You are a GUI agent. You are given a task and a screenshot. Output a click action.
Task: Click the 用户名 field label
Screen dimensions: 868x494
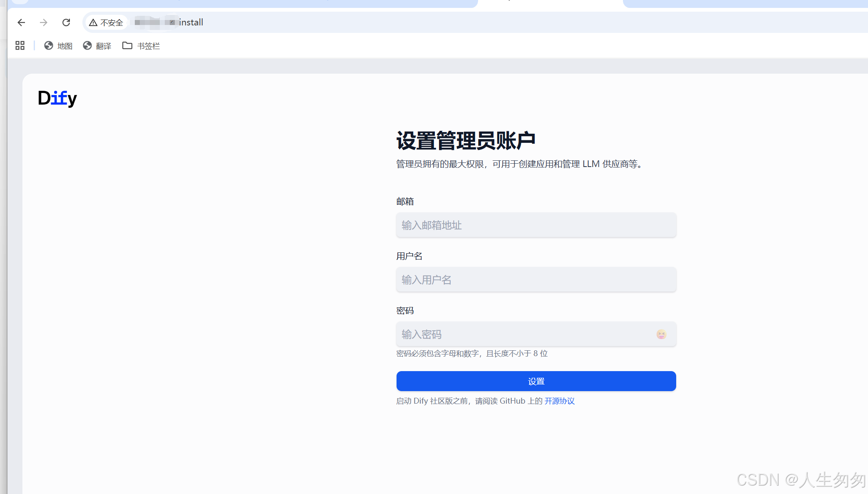tap(409, 256)
